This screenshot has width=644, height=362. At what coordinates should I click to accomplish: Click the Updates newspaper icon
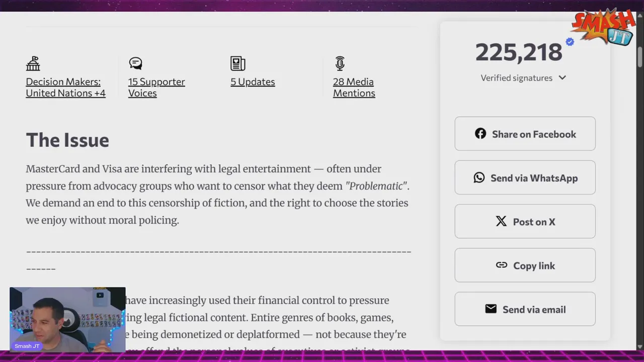[x=237, y=63]
